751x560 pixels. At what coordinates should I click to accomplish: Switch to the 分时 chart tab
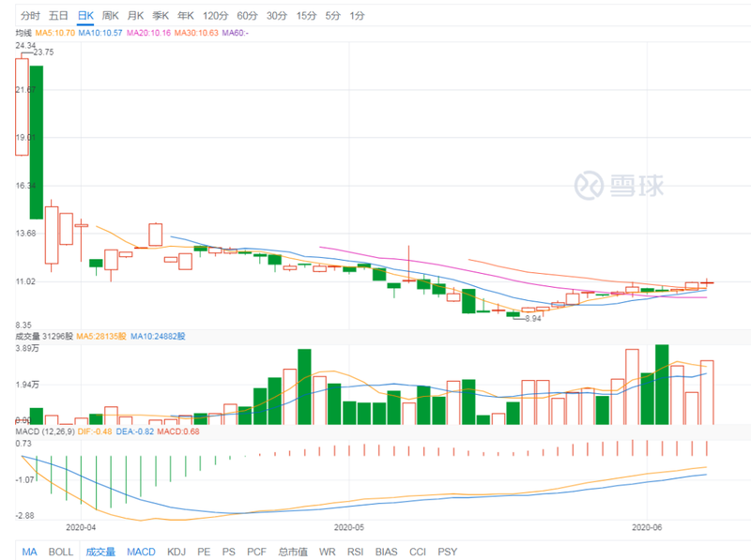coord(30,16)
